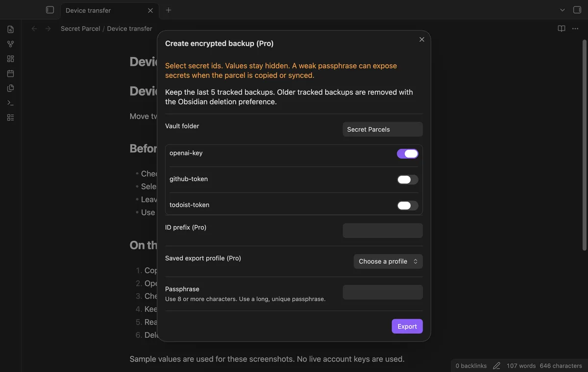Viewport: 588px width, 372px height.
Task: Click the Export button
Action: [x=407, y=326]
